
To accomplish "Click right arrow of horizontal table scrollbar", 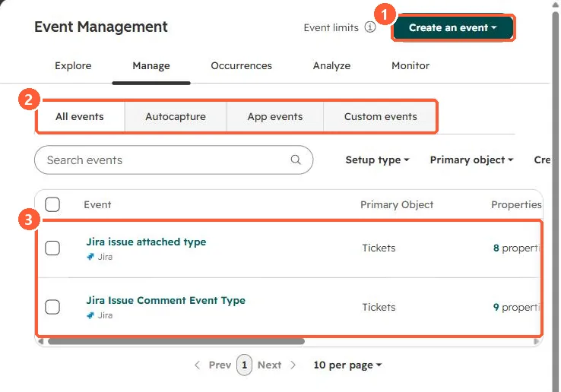I will [536, 341].
